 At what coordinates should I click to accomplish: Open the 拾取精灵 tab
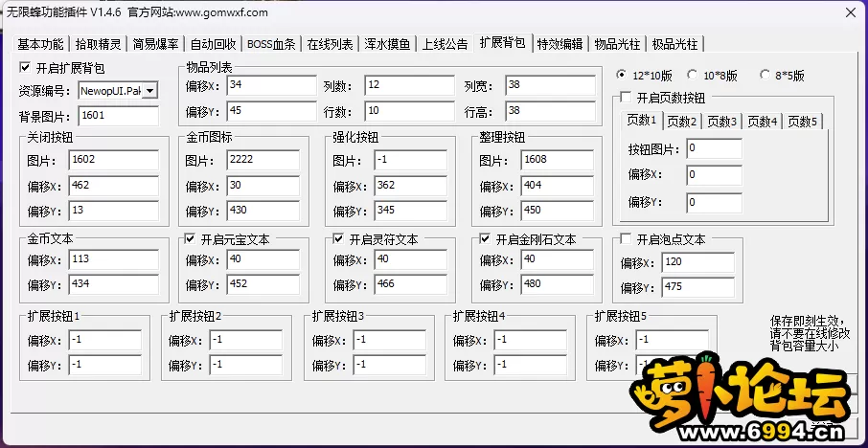pos(98,44)
